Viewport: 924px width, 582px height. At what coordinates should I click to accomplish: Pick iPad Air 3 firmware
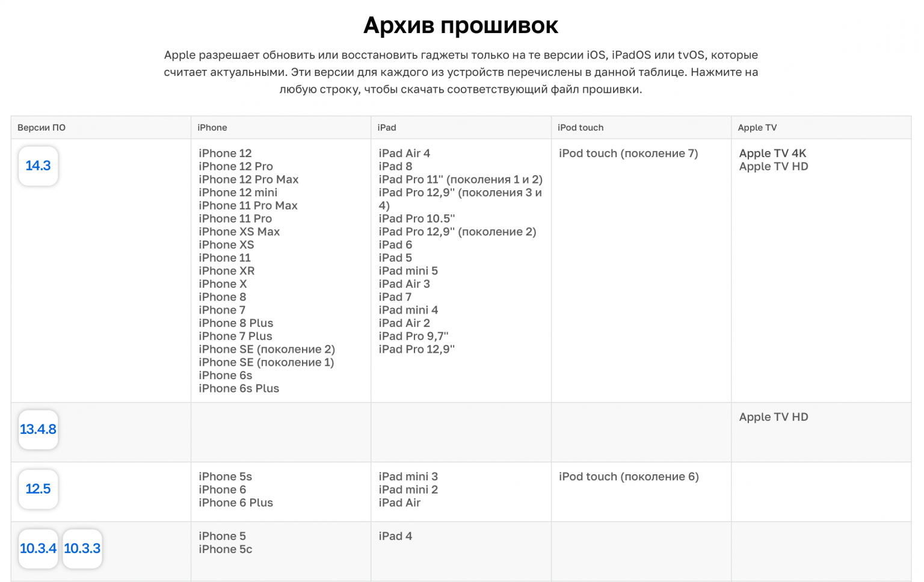point(404,284)
